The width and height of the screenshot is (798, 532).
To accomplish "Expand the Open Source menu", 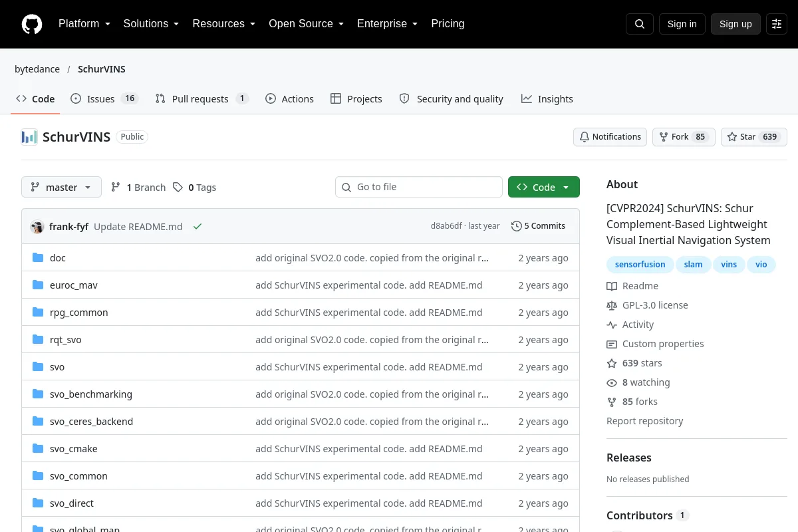I will pos(306,24).
